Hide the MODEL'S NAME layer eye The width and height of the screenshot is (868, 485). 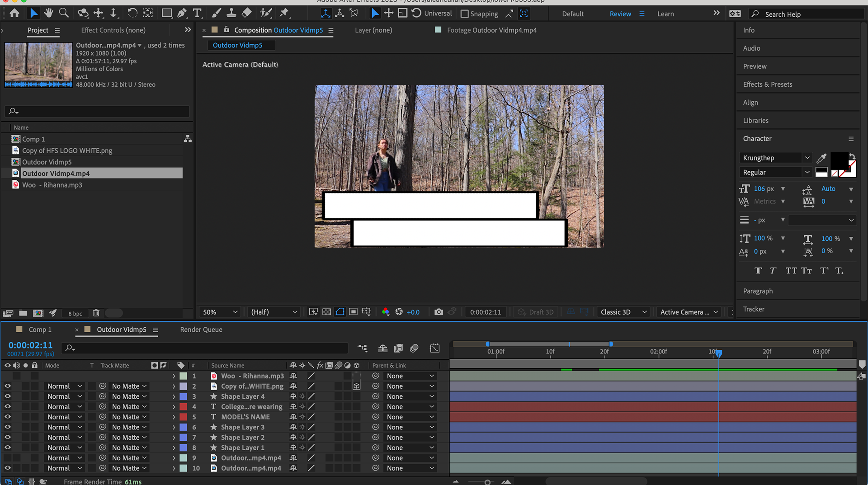[7, 417]
